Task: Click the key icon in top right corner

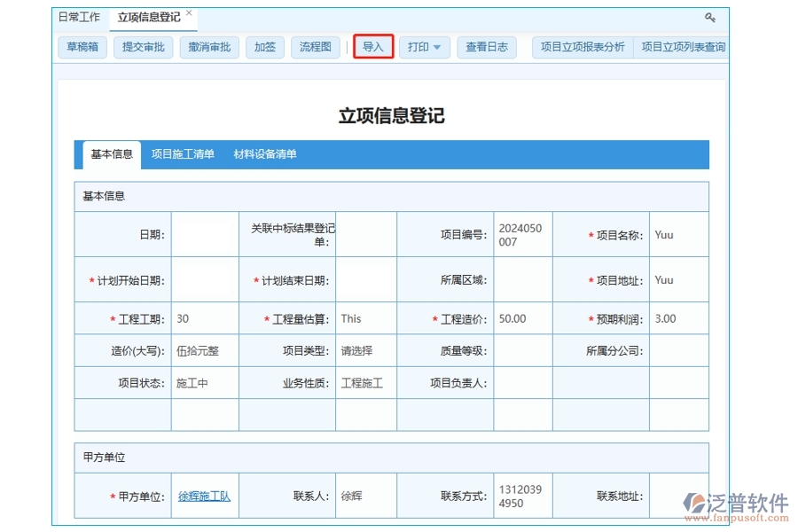Action: pos(708,17)
